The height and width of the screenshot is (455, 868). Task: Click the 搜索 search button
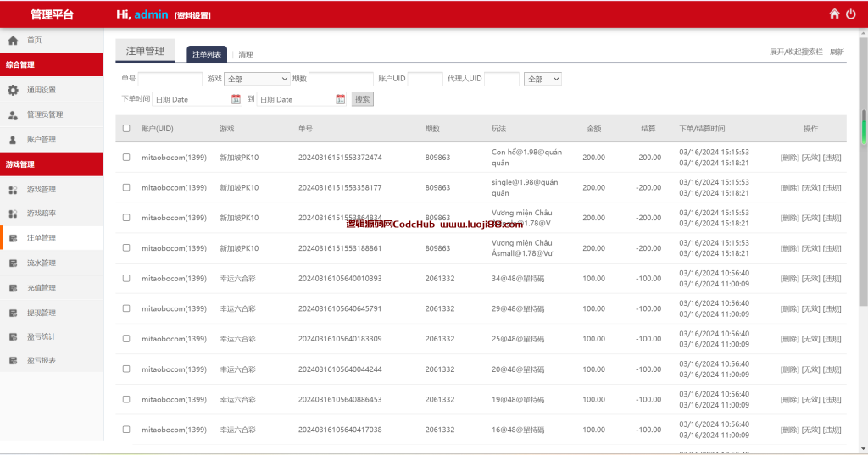pyautogui.click(x=363, y=99)
